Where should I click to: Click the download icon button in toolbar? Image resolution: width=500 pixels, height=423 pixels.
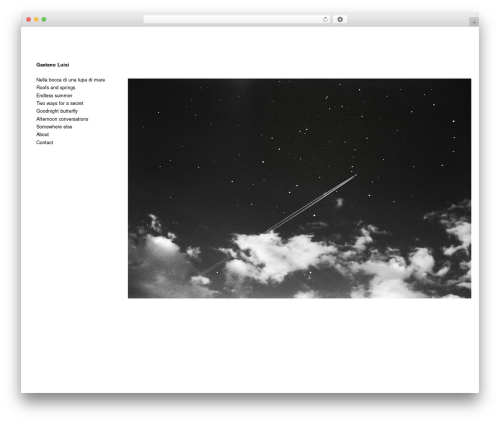(340, 19)
